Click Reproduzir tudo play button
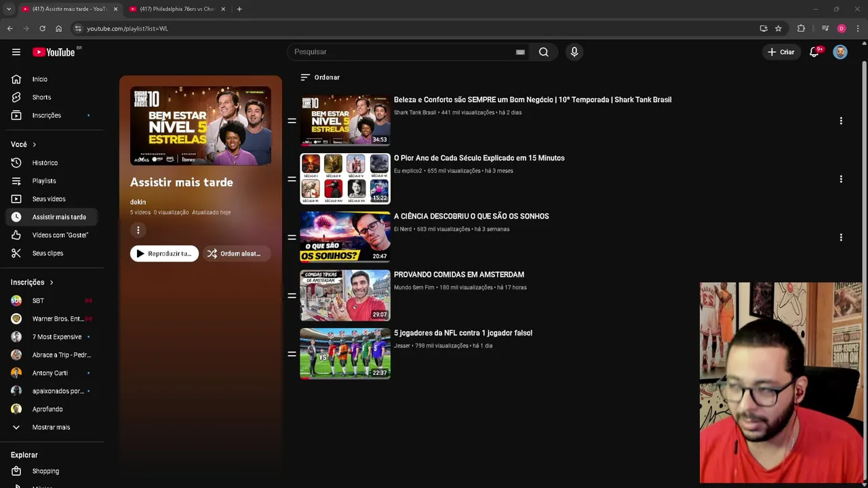Viewport: 868px width, 488px height. pos(164,253)
